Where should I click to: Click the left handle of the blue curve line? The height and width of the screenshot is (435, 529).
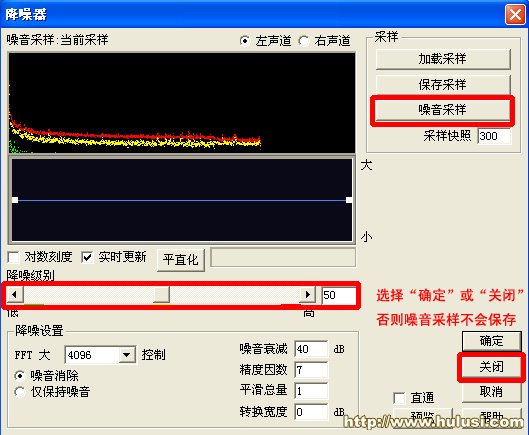pyautogui.click(x=15, y=200)
